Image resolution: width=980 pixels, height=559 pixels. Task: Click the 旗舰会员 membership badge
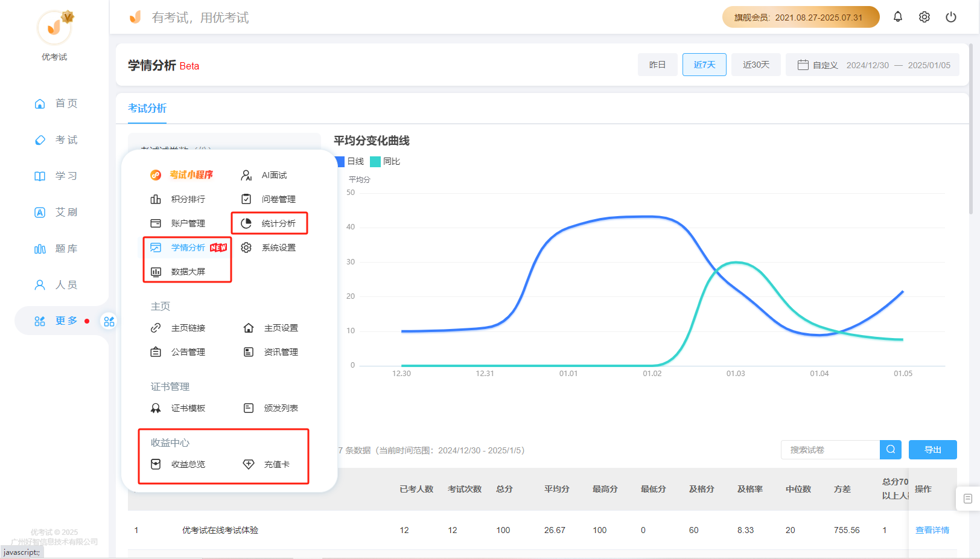[801, 17]
